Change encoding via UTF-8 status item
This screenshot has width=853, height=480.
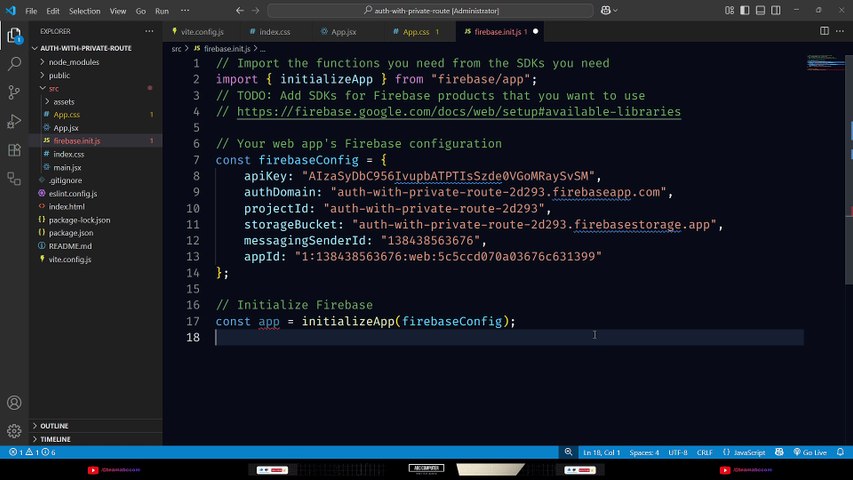[678, 452]
